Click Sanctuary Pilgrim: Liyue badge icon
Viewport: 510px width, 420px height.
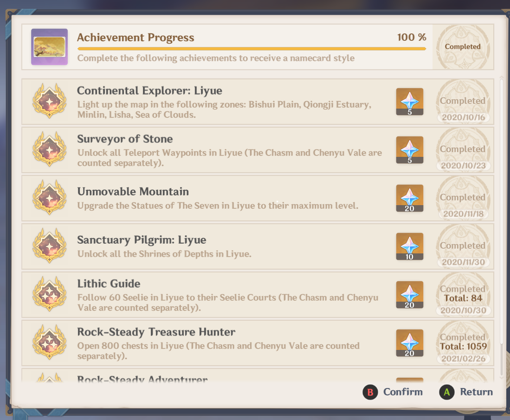pyautogui.click(x=50, y=246)
